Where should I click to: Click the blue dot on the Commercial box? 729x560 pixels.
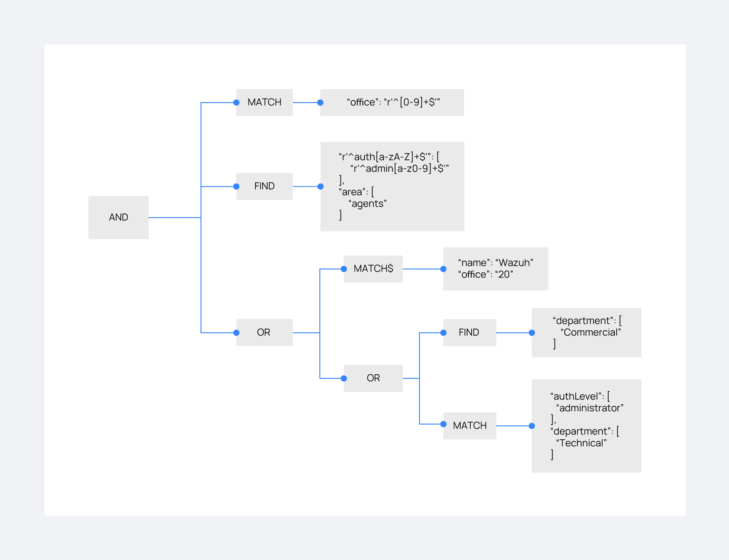(x=532, y=333)
